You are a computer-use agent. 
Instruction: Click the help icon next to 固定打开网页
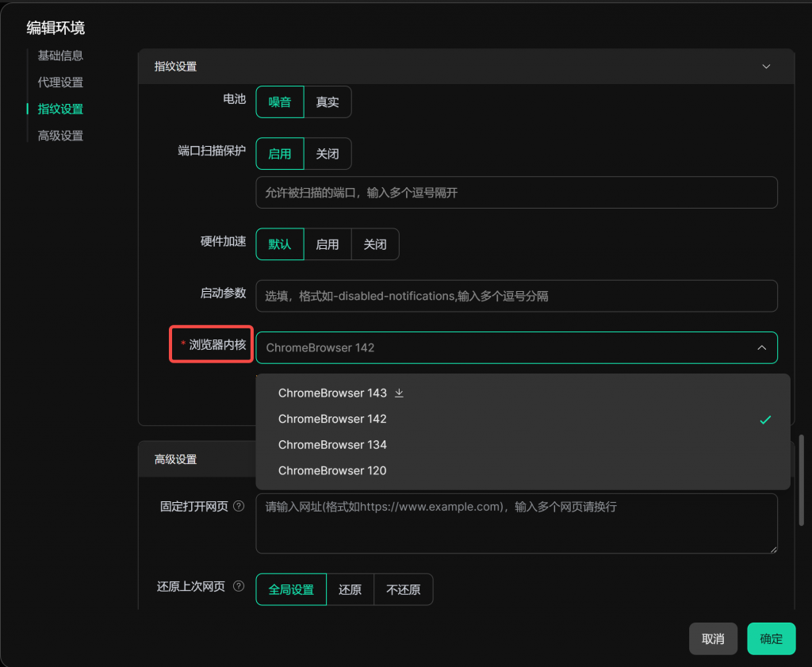pyautogui.click(x=239, y=506)
